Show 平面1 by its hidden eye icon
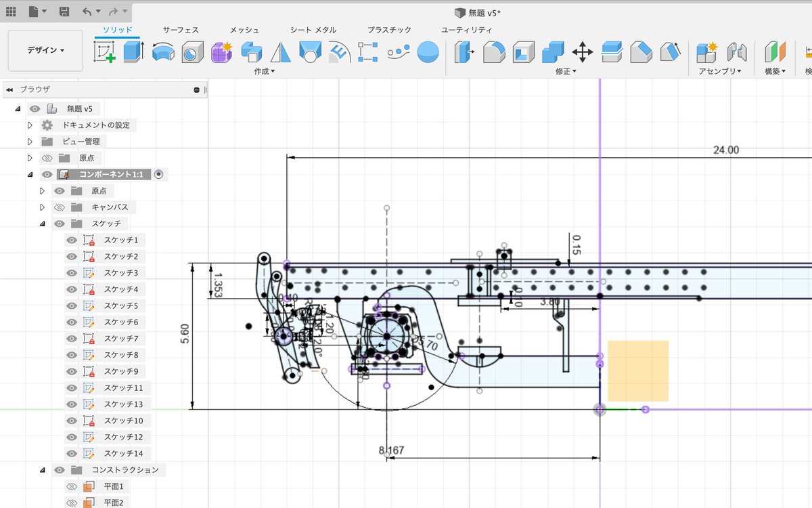Viewport: 812px width, 508px height. pos(71,486)
